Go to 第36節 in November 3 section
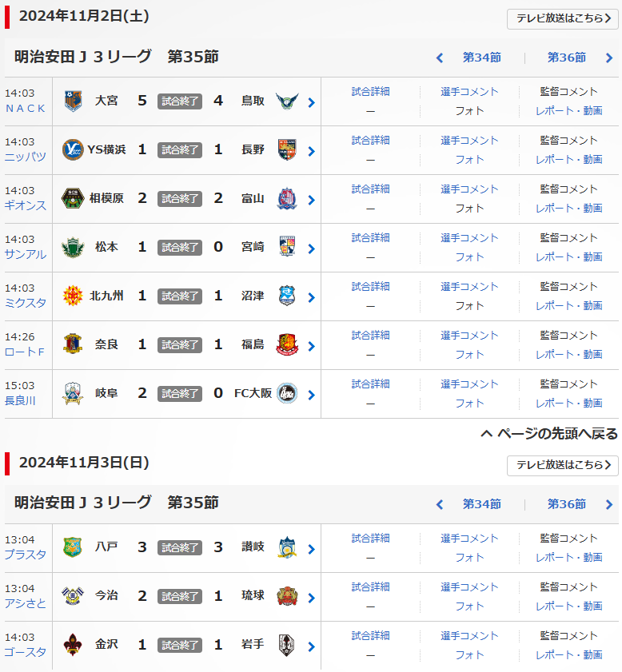This screenshot has width=622, height=672. click(567, 504)
